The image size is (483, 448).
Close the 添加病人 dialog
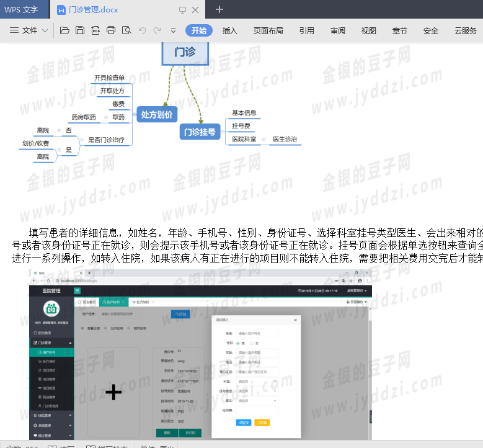coord(295,320)
